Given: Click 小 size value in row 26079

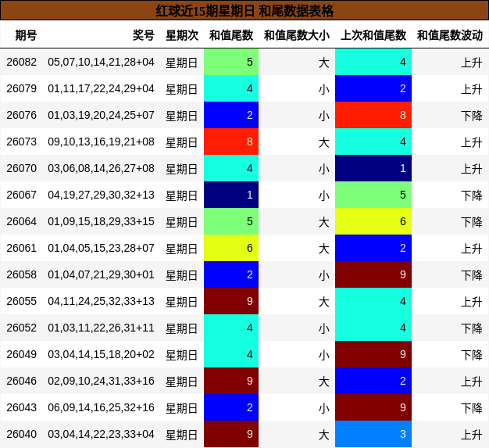Looking at the screenshot, I should [323, 89].
